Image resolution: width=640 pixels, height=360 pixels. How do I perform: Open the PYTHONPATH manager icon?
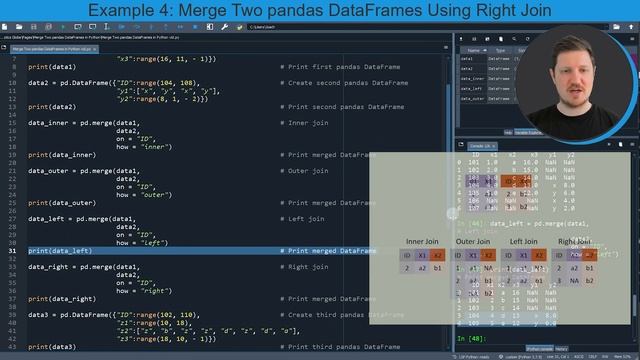click(240, 27)
